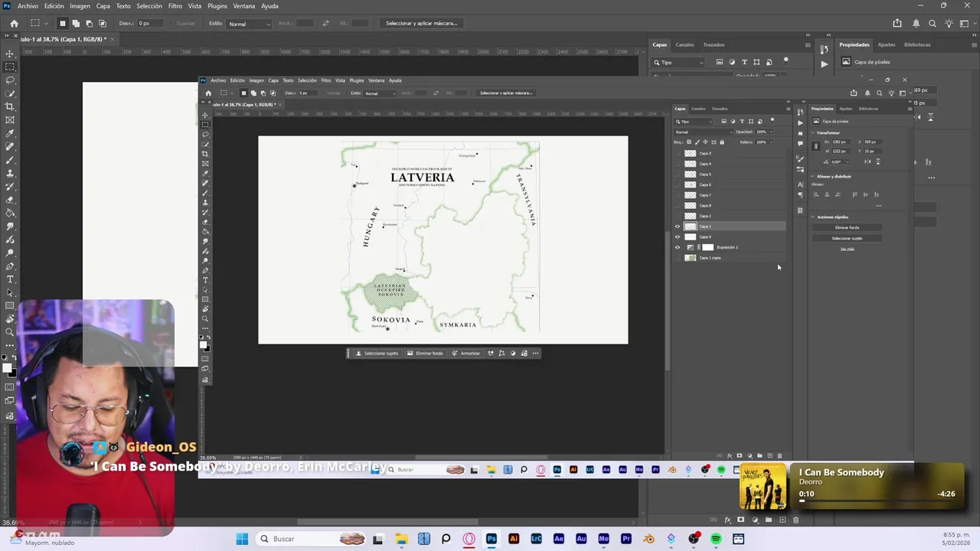Open outer Ventana menu
The width and height of the screenshot is (980, 551).
pyautogui.click(x=243, y=5)
